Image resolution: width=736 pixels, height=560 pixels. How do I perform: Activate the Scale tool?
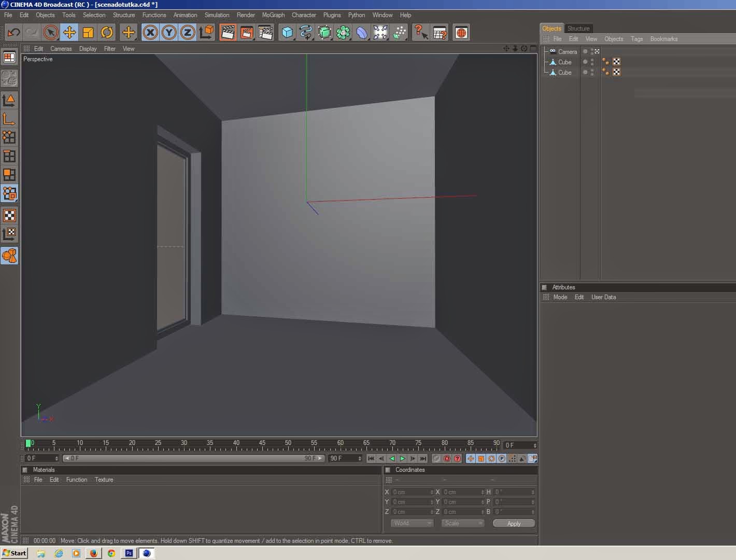coord(88,32)
